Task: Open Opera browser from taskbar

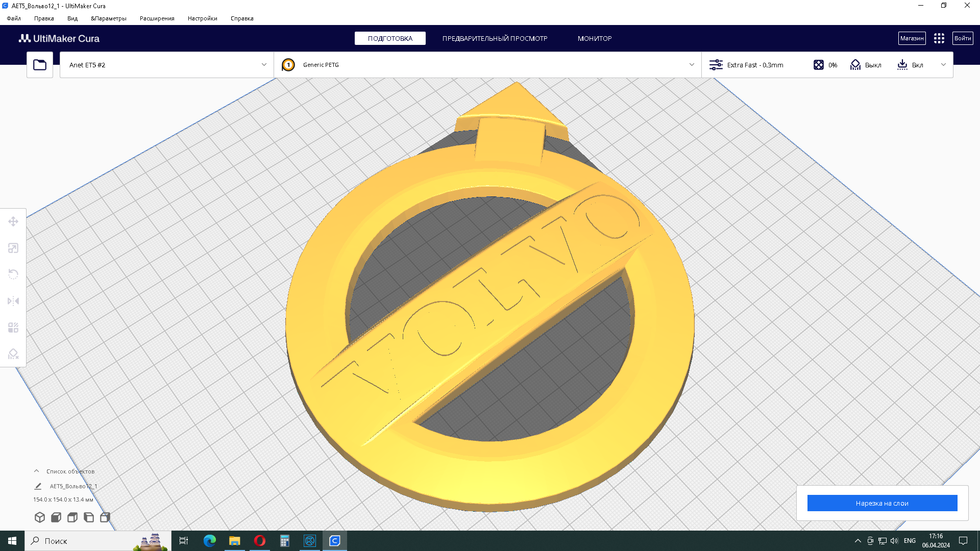Action: coord(259,541)
